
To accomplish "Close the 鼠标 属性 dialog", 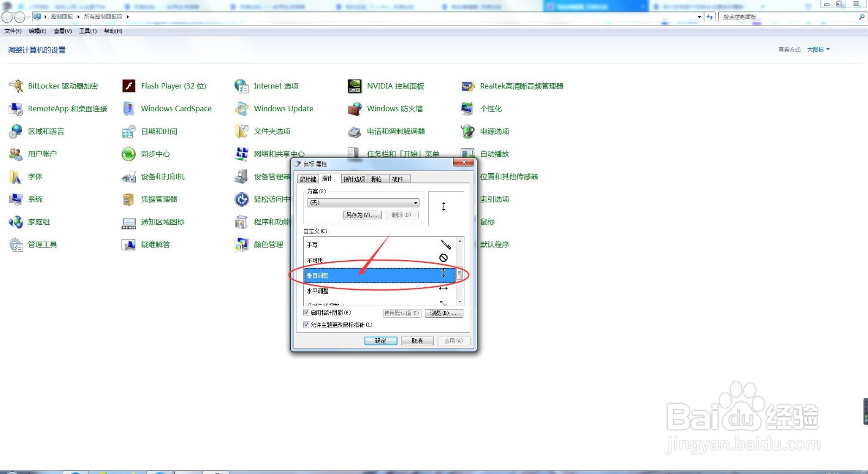I will click(464, 162).
